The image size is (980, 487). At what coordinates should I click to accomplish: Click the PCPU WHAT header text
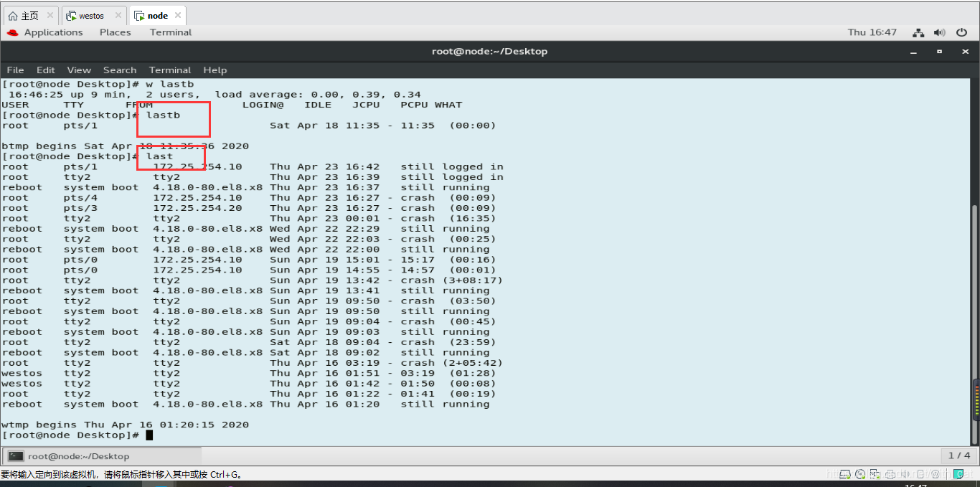pos(431,105)
